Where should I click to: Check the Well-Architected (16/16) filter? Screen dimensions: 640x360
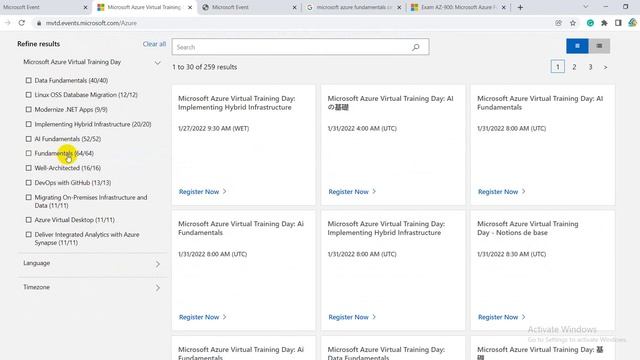point(29,168)
